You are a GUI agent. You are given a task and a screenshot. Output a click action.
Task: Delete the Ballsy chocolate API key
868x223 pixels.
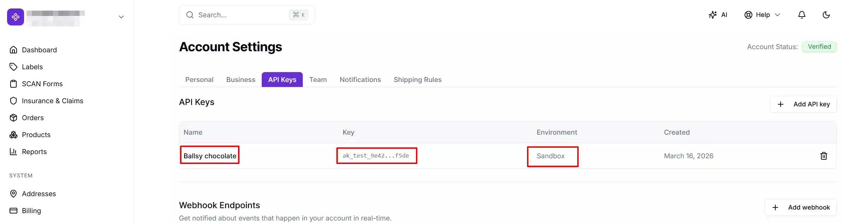coord(823,156)
